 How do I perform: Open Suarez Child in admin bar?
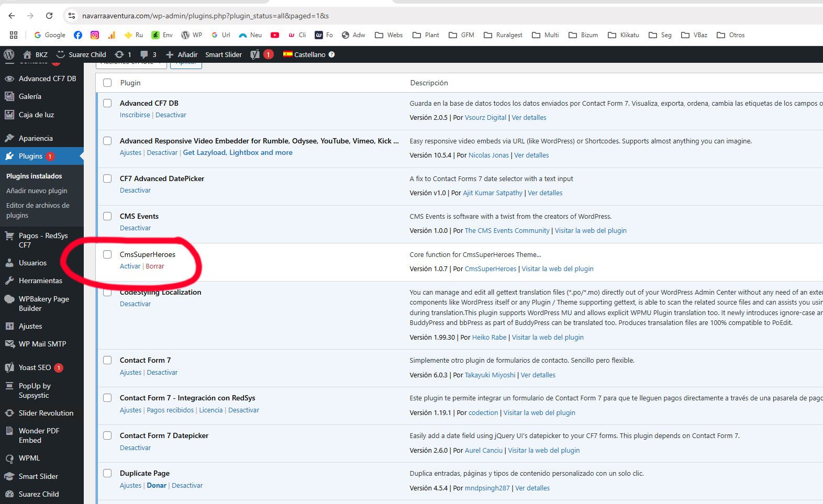click(81, 54)
